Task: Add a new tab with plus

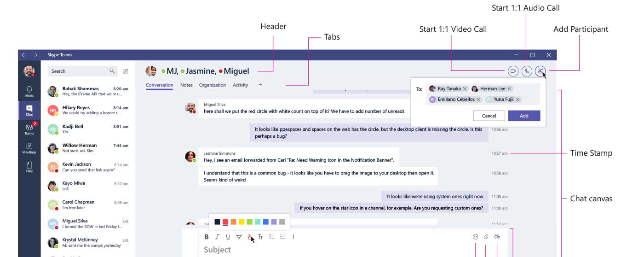Action: tap(260, 85)
